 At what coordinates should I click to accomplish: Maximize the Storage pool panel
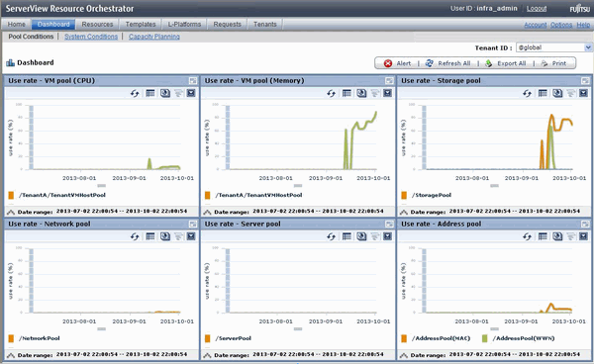pyautogui.click(x=585, y=80)
